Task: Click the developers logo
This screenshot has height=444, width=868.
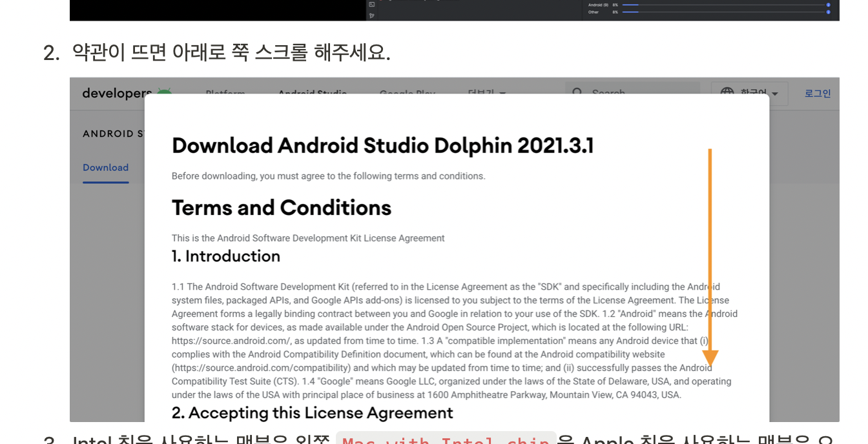Action: tap(127, 93)
